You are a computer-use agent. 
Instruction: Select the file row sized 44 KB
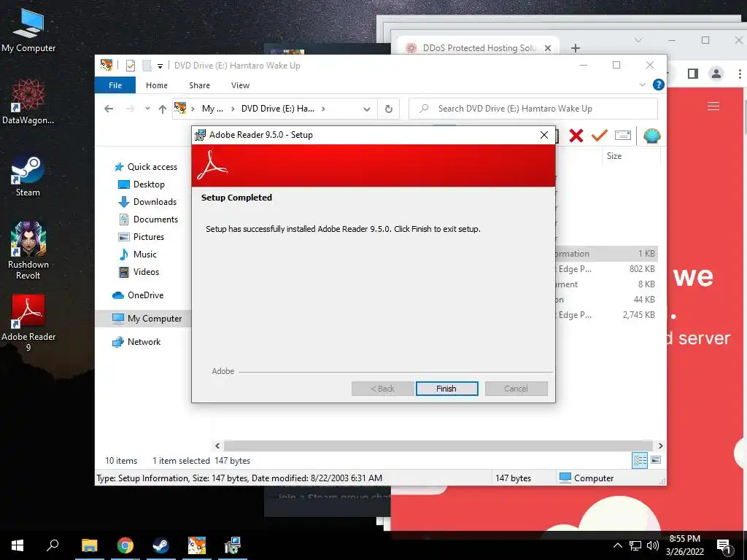coord(606,300)
